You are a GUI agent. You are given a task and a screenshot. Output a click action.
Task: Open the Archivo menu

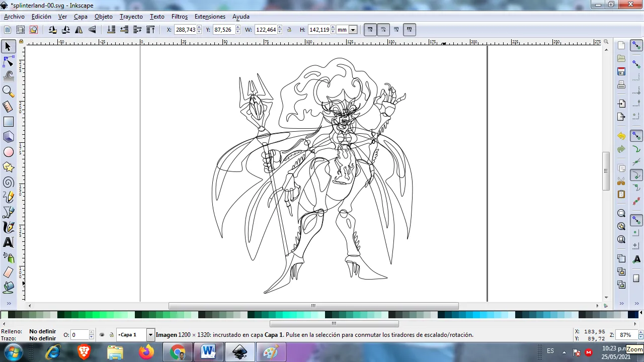point(14,17)
